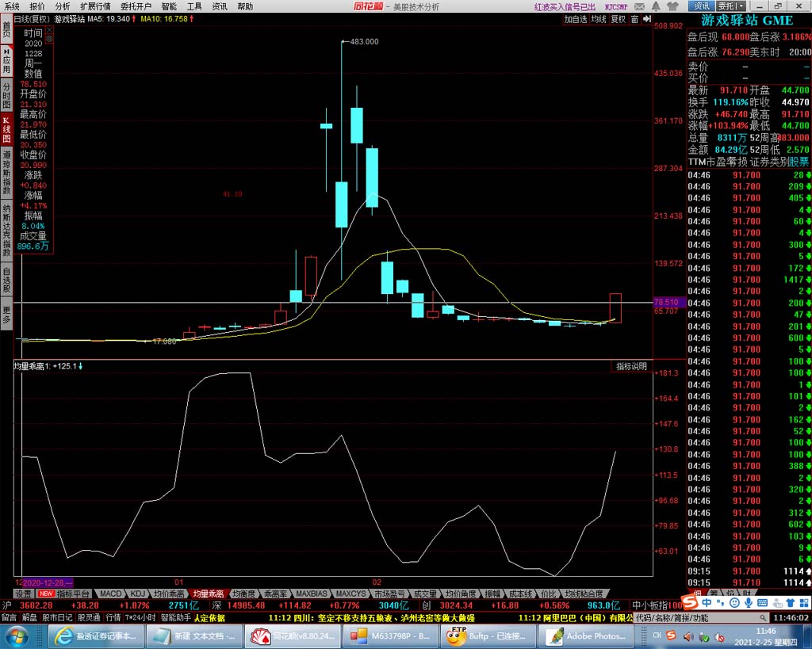
Task: Click the 更多 sidebar tab
Action: 6,315
